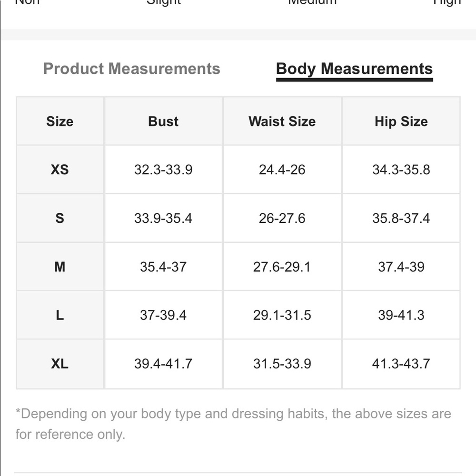Click the XL hip value 41.3-43.7

pos(401,364)
